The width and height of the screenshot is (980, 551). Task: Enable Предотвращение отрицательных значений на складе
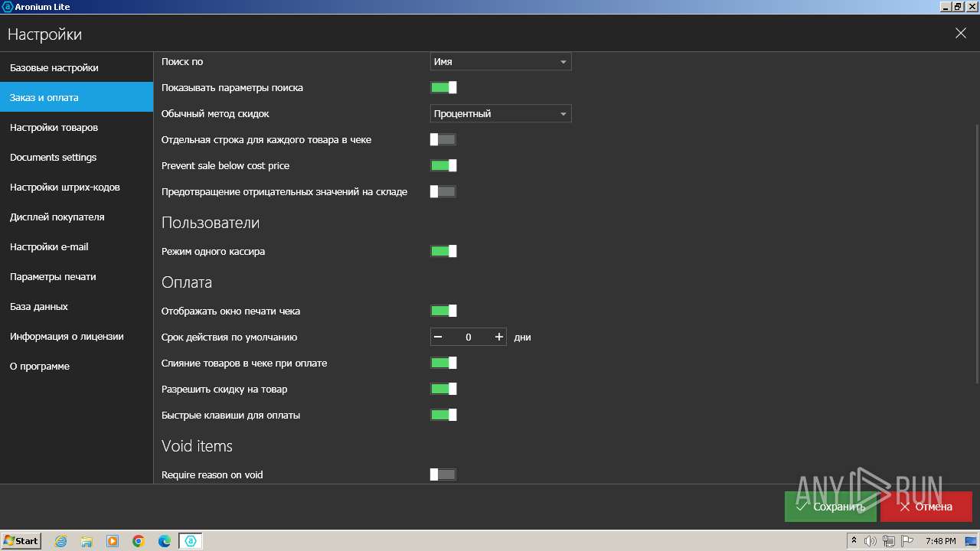point(443,191)
